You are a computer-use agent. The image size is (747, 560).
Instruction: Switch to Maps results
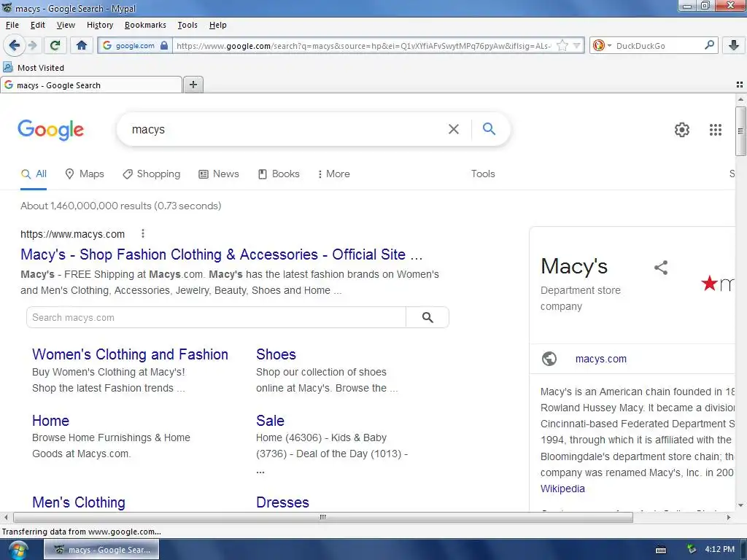85,174
